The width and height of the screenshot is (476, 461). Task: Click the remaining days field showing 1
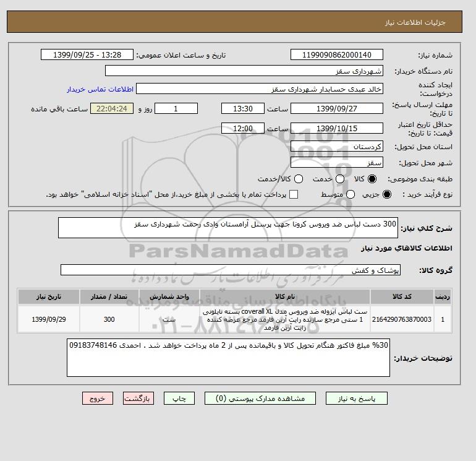pos(176,108)
